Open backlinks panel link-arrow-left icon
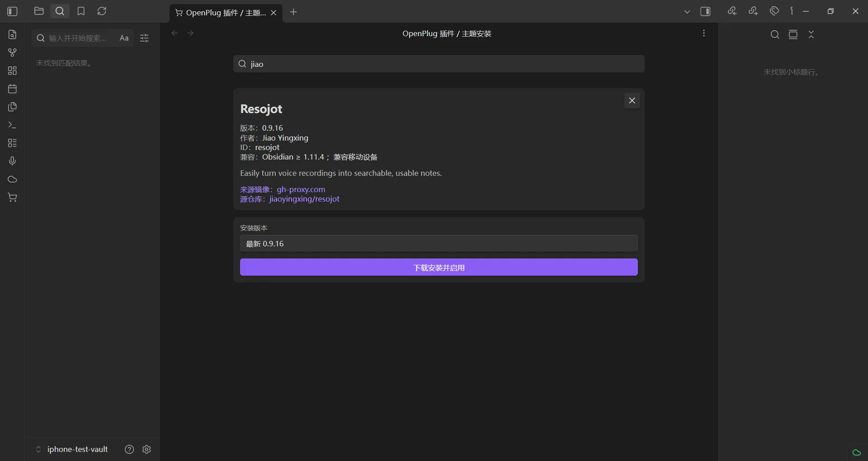This screenshot has width=868, height=461. tap(732, 11)
